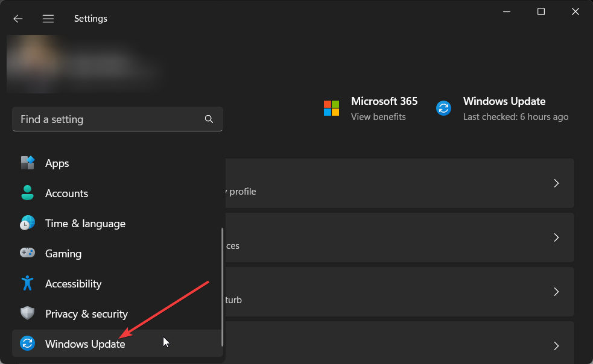The image size is (593, 364).
Task: Click the Windows Update icon in the sidebar
Action: coord(28,344)
